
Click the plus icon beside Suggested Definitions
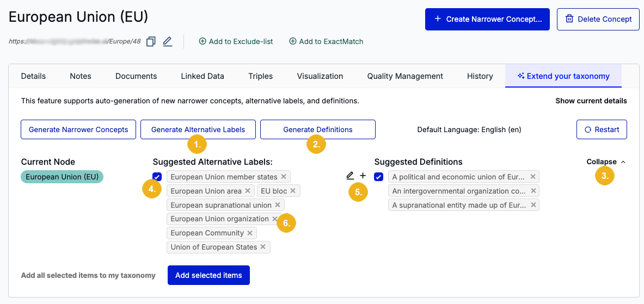pyautogui.click(x=363, y=176)
